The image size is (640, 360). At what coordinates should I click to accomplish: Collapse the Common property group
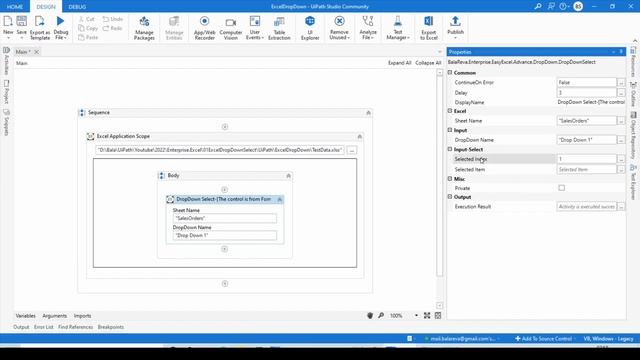450,72
